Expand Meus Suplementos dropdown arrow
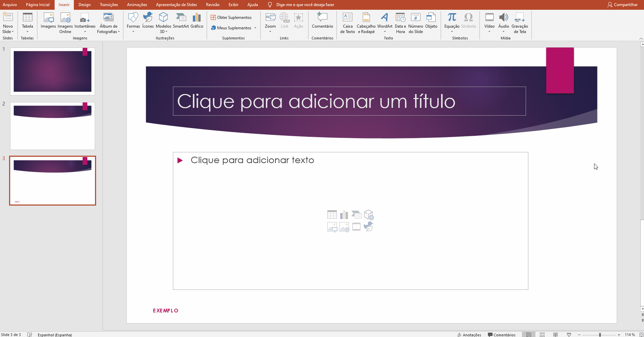The width and height of the screenshot is (644, 337). click(x=255, y=28)
